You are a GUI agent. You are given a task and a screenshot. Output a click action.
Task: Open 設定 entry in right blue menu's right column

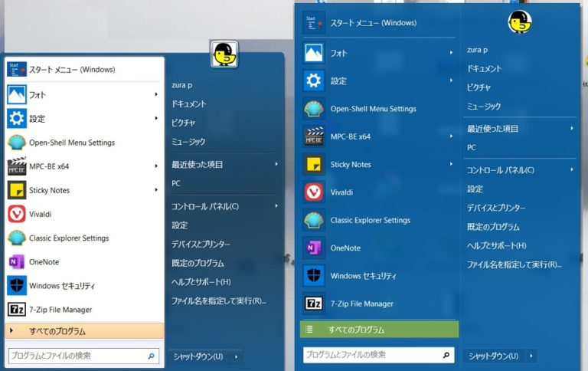point(475,189)
